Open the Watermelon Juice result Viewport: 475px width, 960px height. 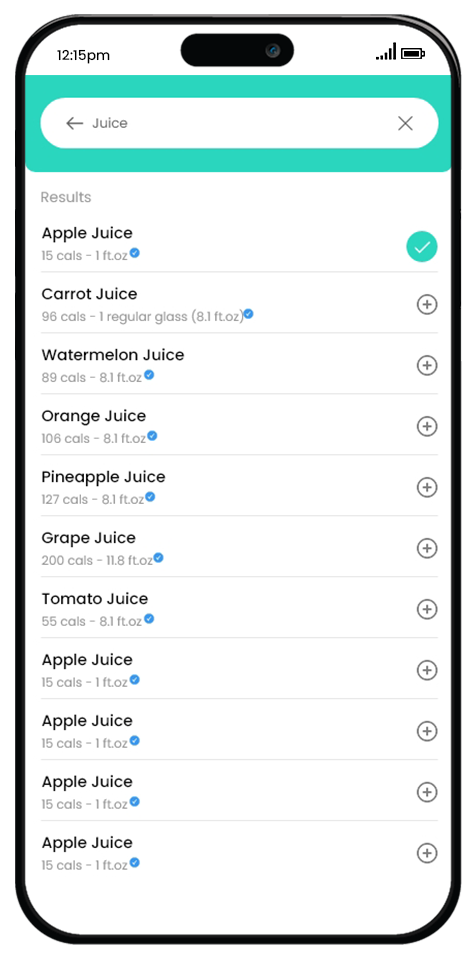click(239, 365)
